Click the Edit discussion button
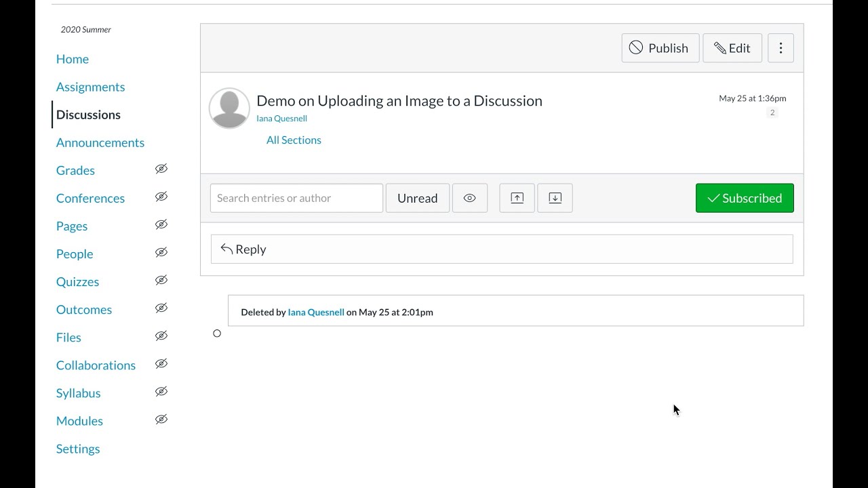This screenshot has height=488, width=868. tap(732, 48)
